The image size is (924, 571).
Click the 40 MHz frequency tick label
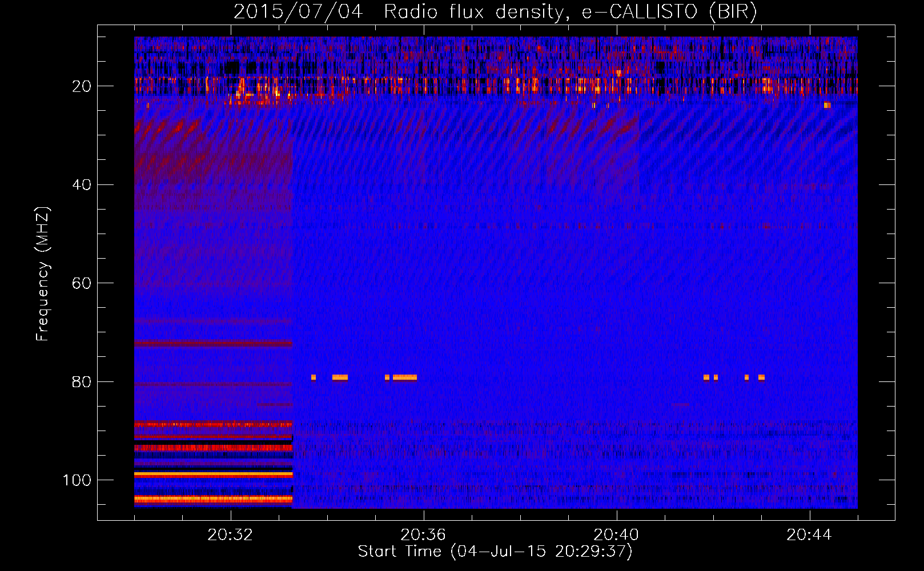82,185
